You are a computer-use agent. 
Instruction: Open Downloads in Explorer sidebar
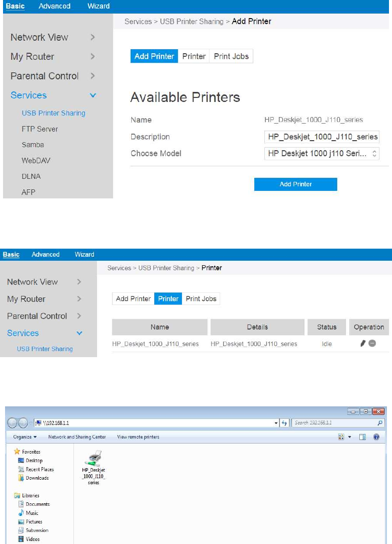pyautogui.click(x=33, y=478)
